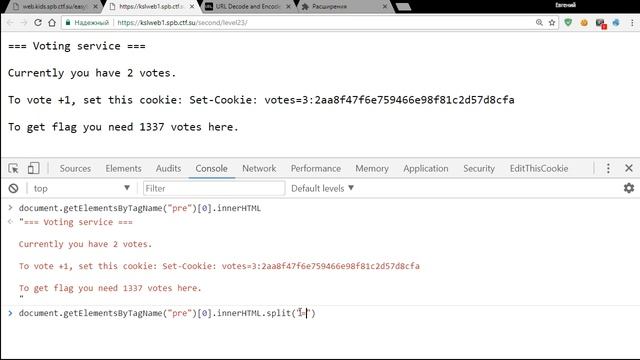Click the page heading "=== Voting service ==="
The image size is (640, 360).
pos(77,46)
